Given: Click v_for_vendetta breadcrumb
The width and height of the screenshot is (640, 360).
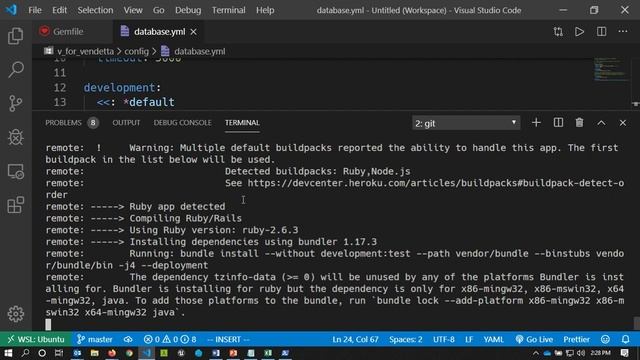Looking at the screenshot, I should coord(85,51).
